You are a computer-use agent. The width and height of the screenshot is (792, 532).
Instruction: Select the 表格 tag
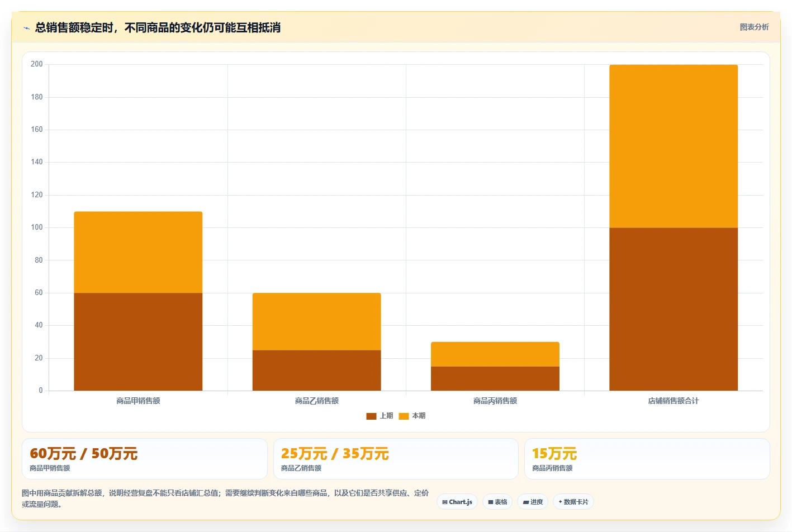click(497, 502)
